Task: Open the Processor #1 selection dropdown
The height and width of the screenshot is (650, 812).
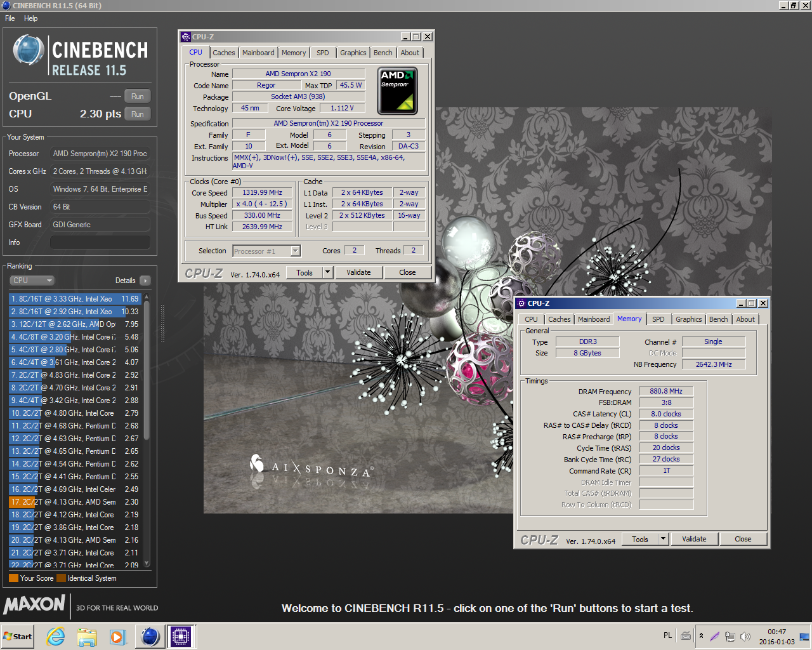Action: [266, 251]
